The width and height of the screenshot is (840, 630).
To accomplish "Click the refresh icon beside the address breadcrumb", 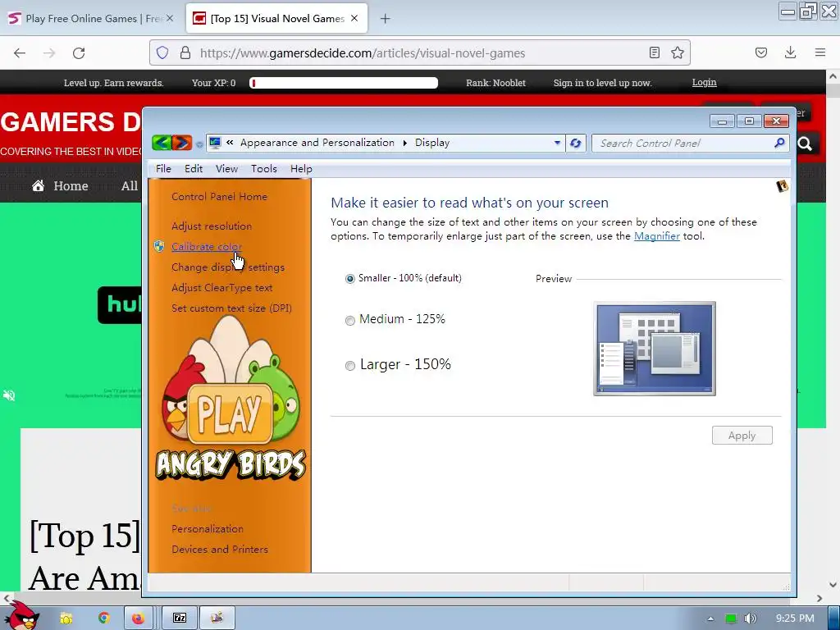I will tap(575, 143).
